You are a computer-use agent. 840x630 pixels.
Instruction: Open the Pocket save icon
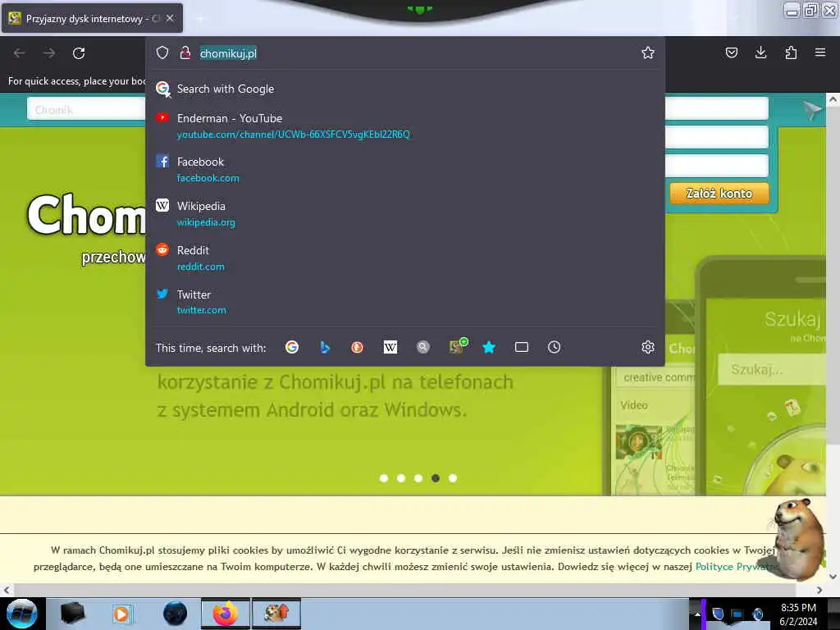click(x=731, y=52)
